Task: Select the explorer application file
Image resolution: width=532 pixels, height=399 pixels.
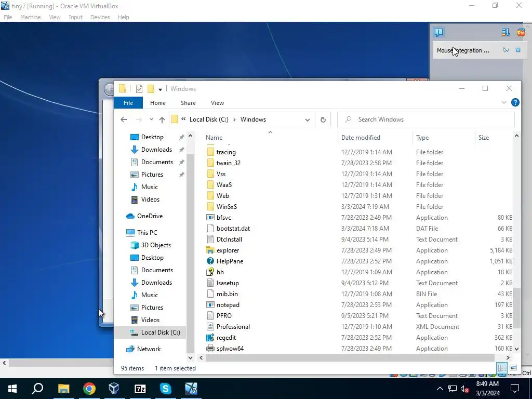Action: 228,250
